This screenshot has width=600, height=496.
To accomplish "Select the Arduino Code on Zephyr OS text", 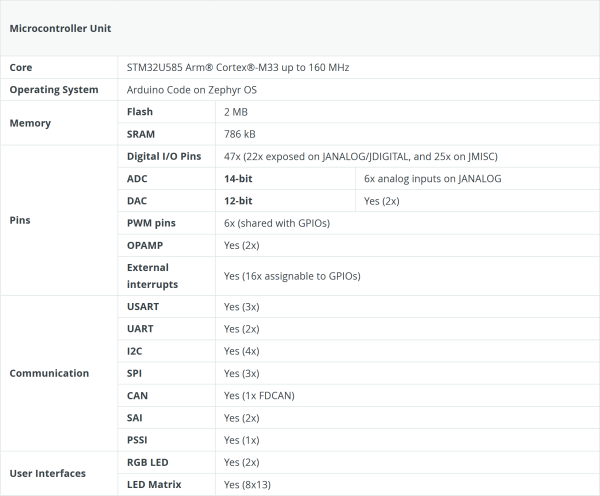I will pyautogui.click(x=192, y=90).
